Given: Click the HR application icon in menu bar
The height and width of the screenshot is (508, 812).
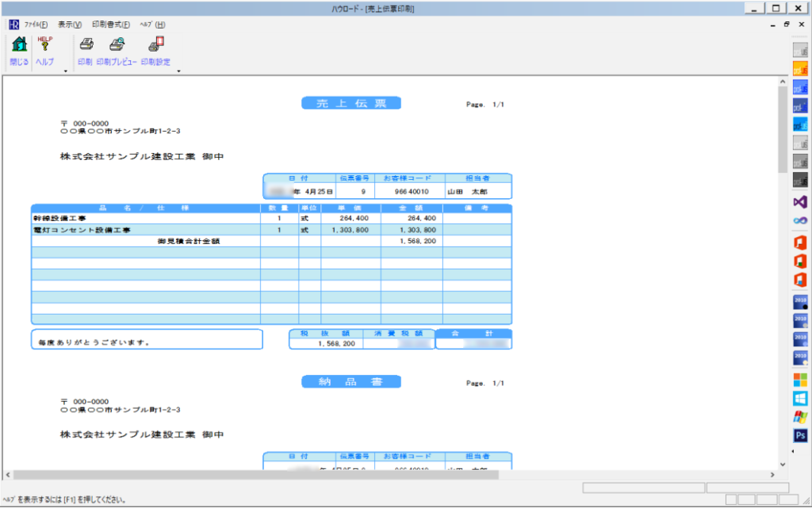Looking at the screenshot, I should click(13, 25).
